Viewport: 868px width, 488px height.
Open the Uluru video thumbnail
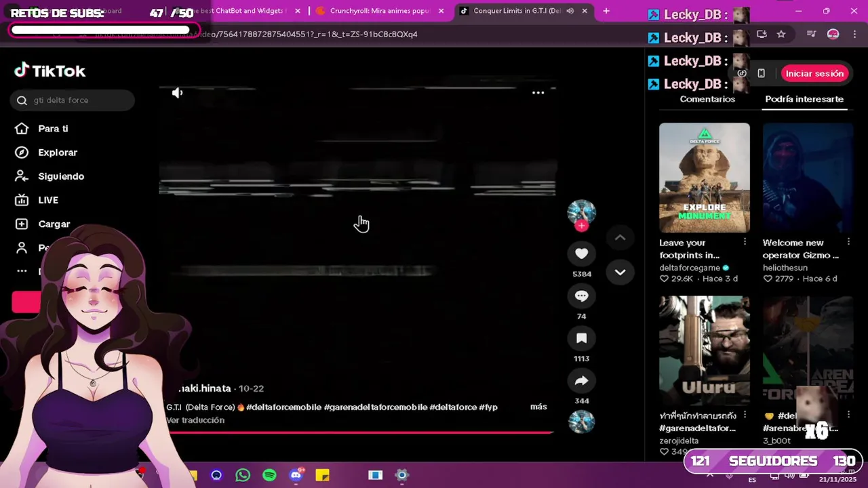[705, 350]
